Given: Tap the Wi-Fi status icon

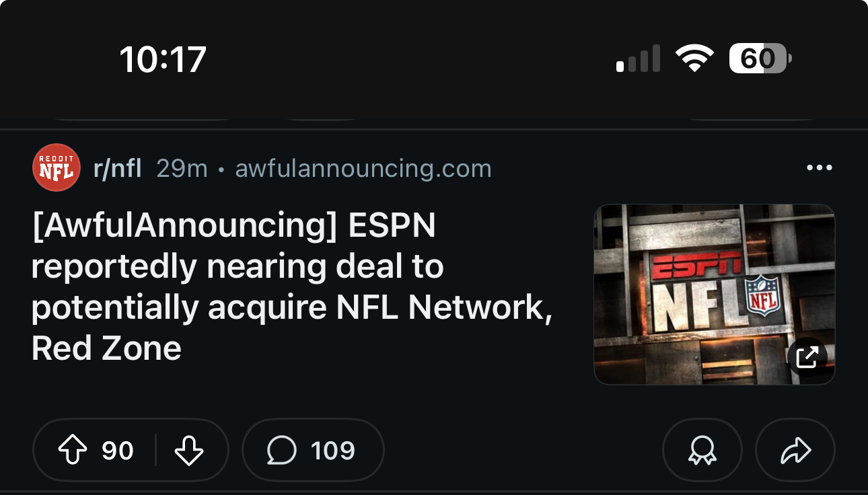Looking at the screenshot, I should click(694, 59).
